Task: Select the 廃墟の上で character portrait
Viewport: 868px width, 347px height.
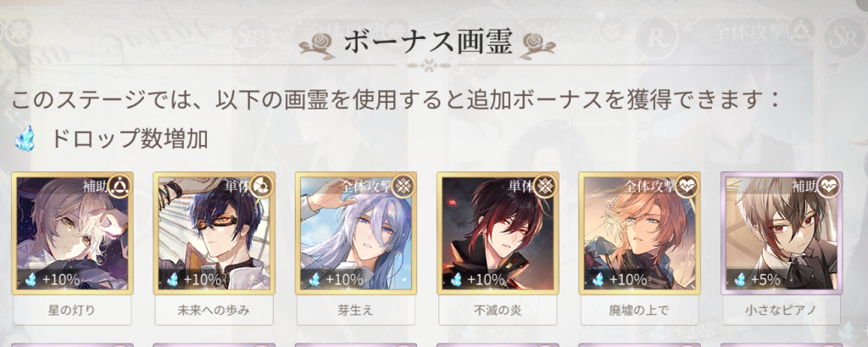Action: [x=639, y=232]
